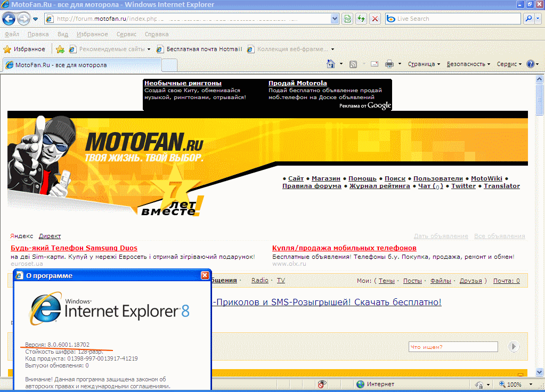The image size is (545, 392).
Task: Open the Помощь navigation link
Action: [x=362, y=178]
